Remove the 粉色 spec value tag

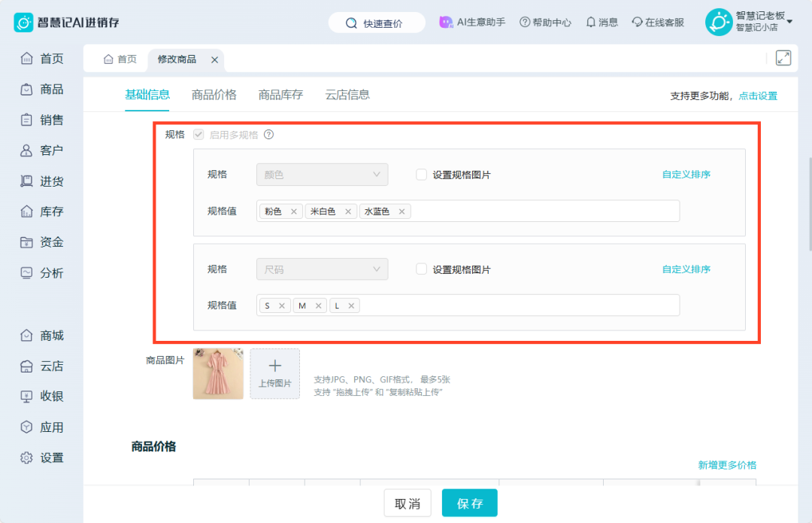click(x=294, y=211)
